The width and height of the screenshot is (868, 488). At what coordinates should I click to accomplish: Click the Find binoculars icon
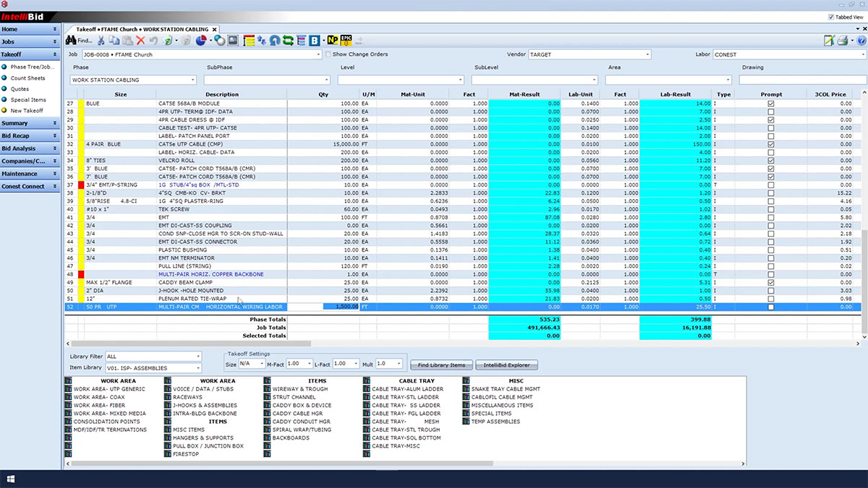coord(72,40)
